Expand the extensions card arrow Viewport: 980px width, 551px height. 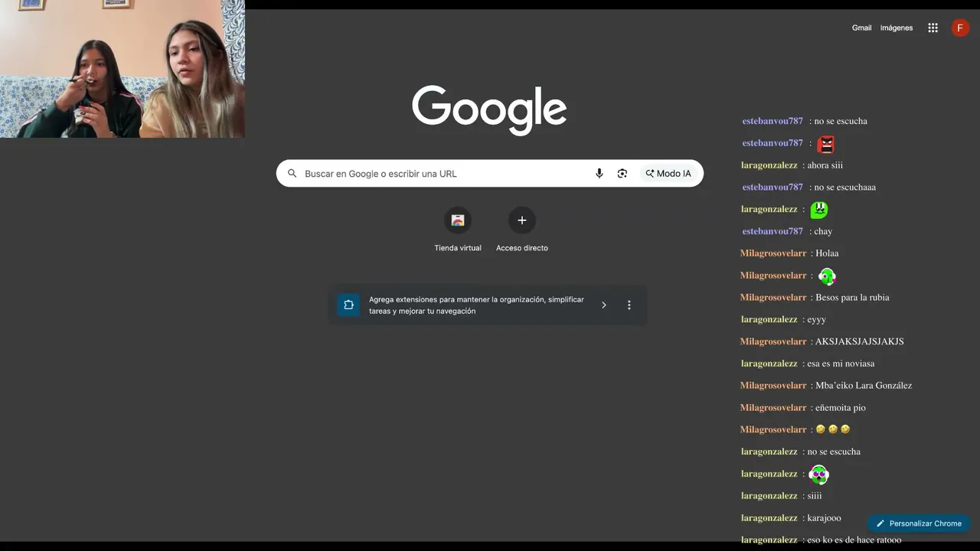604,305
